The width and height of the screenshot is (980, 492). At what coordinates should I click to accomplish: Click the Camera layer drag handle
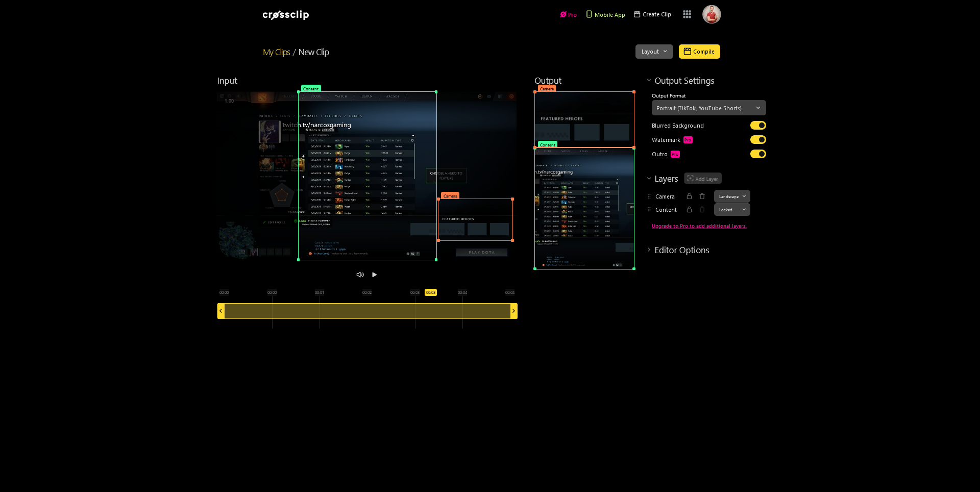click(649, 196)
